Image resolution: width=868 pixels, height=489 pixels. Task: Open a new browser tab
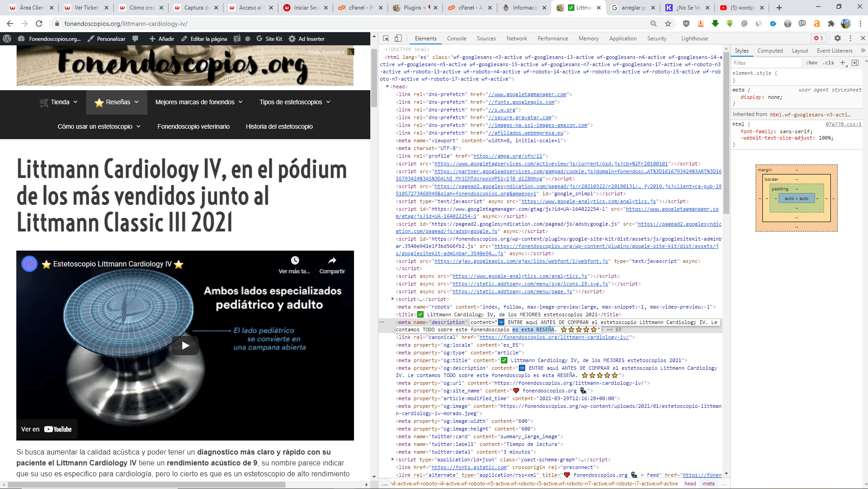(x=779, y=8)
